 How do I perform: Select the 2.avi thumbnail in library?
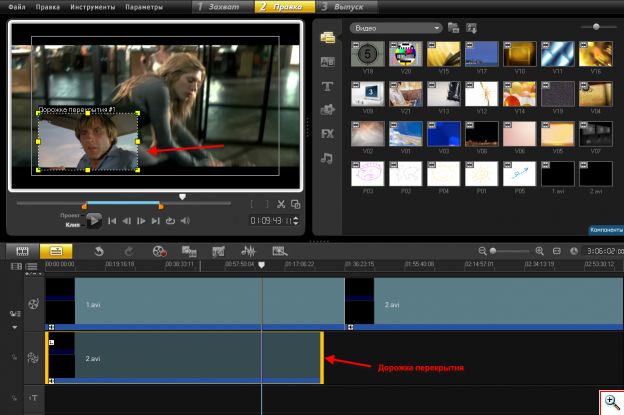(x=596, y=173)
